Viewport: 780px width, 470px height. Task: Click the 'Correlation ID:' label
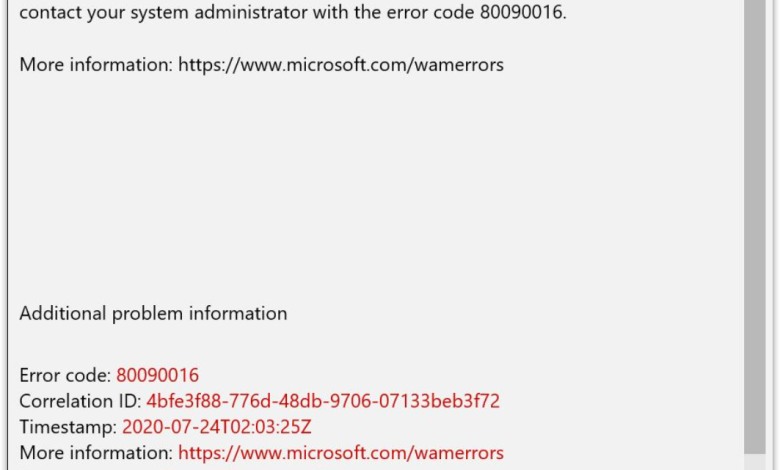tap(80, 402)
